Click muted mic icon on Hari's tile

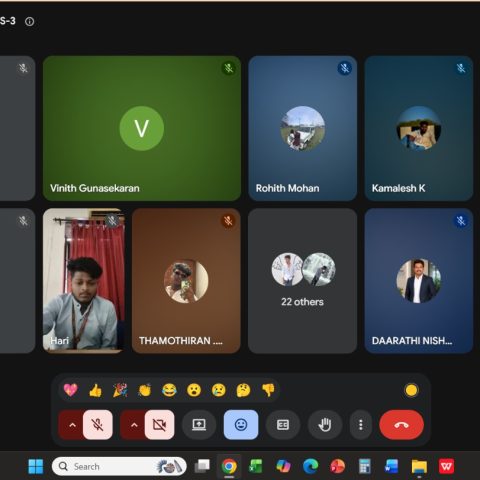coord(112,221)
